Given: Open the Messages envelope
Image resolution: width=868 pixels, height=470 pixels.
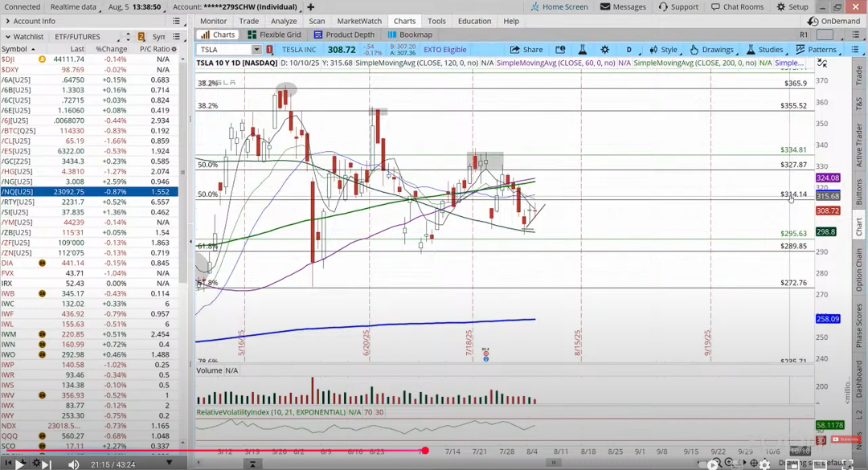Looking at the screenshot, I should 623,6.
